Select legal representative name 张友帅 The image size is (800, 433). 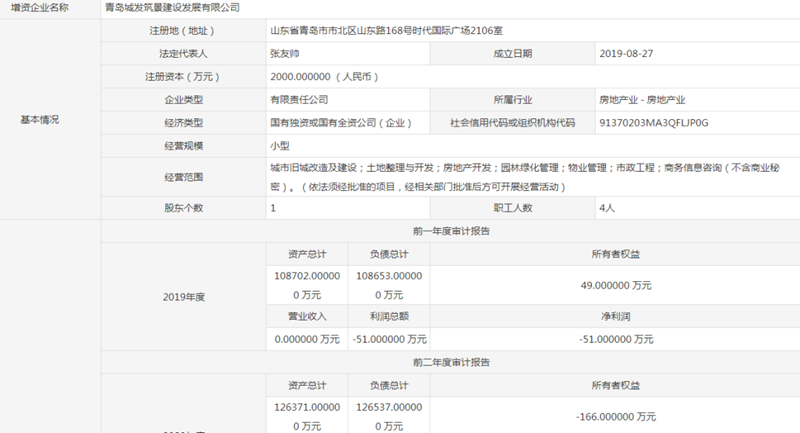click(x=285, y=54)
